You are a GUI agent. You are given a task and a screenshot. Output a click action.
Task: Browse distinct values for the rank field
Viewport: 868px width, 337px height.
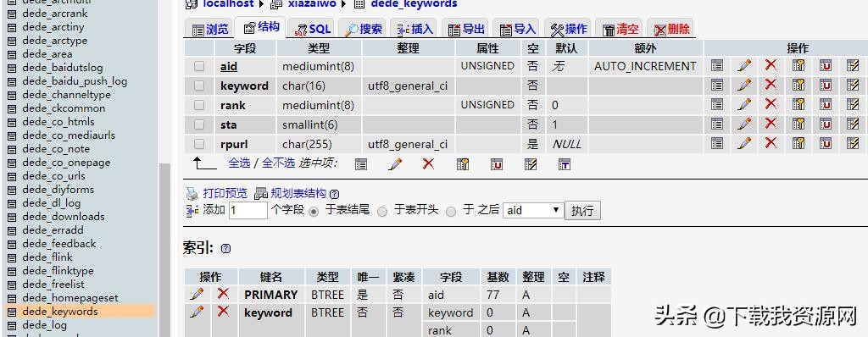point(717,105)
